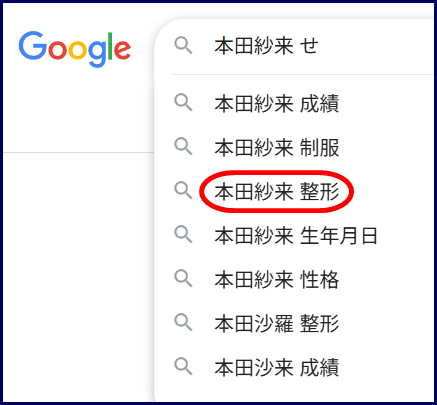Click magnifier icon beside 本田沙羅 整形

pos(183,323)
